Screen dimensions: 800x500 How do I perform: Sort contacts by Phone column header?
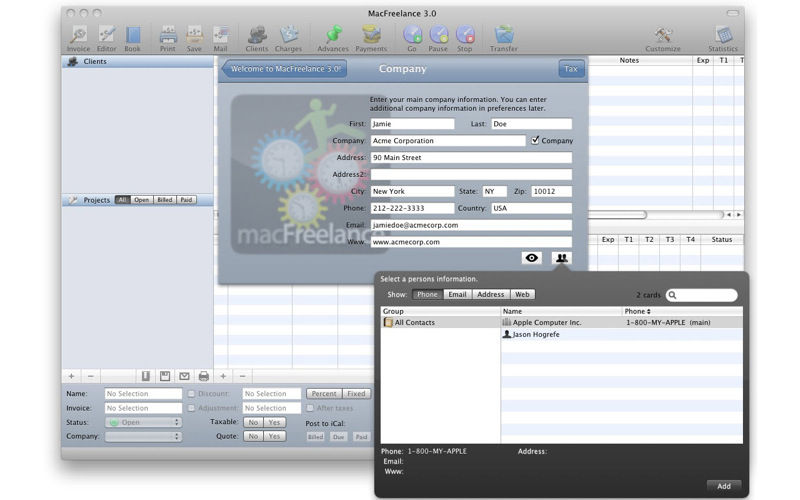pos(682,311)
